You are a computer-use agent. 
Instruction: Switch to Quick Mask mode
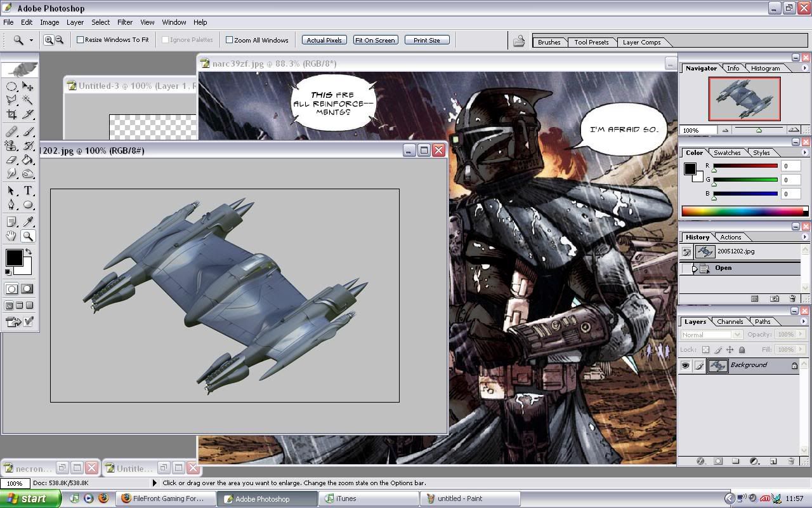pos(27,289)
